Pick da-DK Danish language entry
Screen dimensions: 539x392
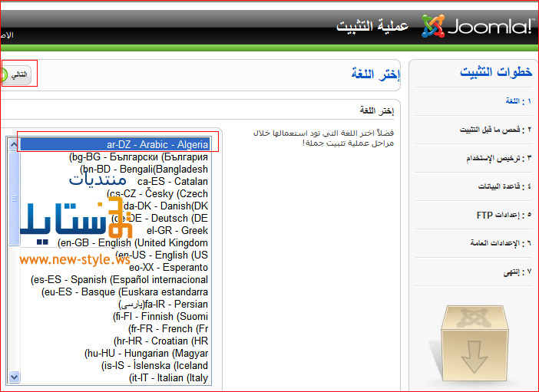pyautogui.click(x=114, y=206)
